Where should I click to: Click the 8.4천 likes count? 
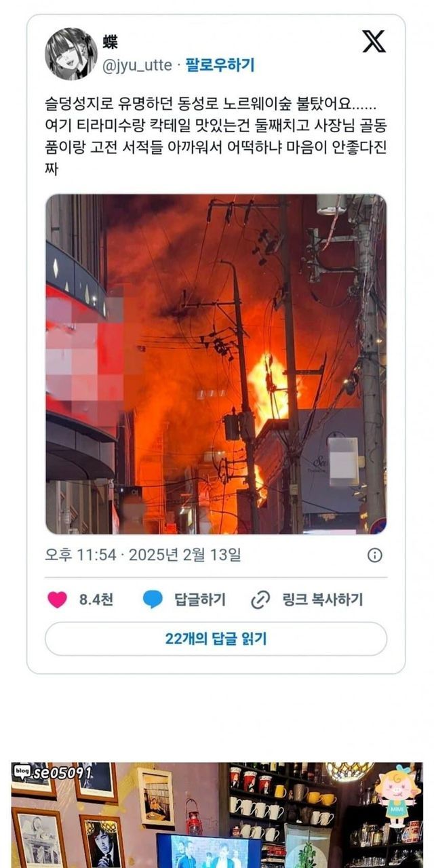pos(96,599)
